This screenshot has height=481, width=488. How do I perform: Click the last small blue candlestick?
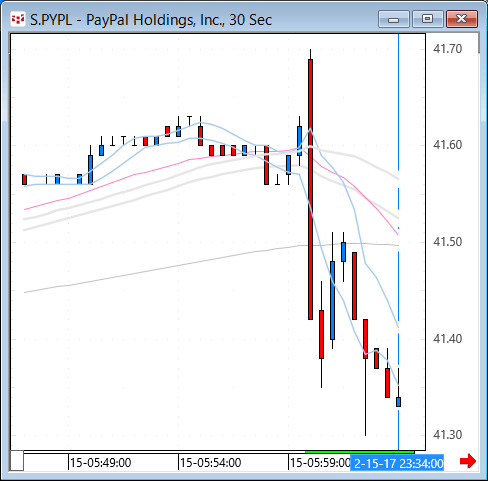click(398, 402)
